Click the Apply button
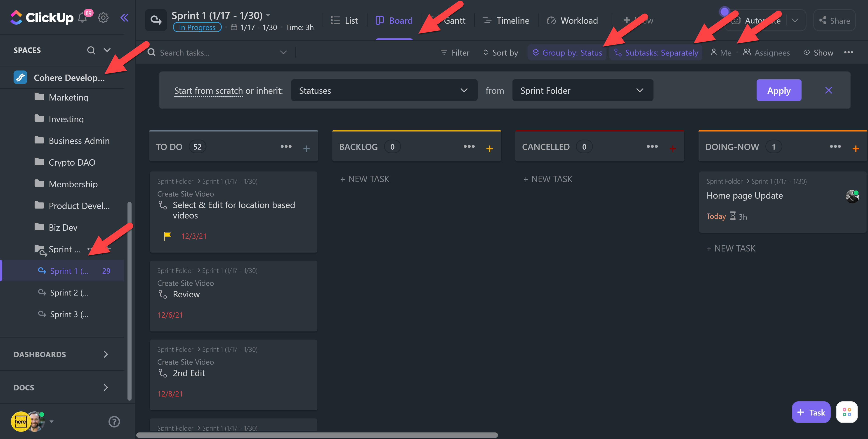Viewport: 868px width, 439px height. coord(778,90)
